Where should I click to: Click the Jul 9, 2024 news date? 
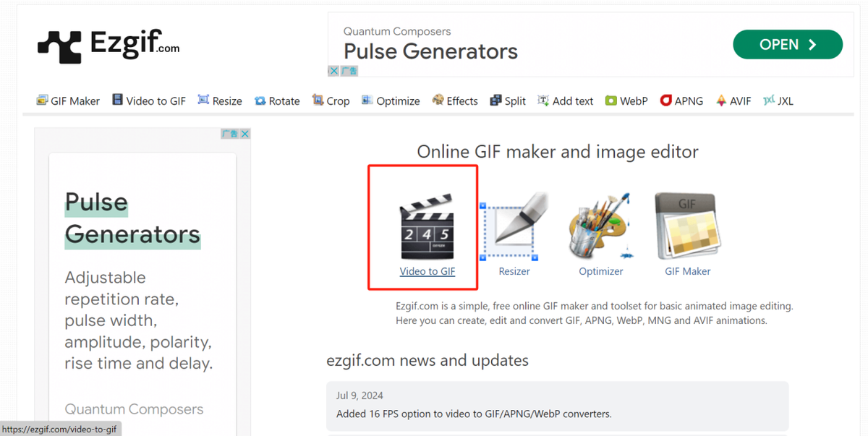[359, 396]
